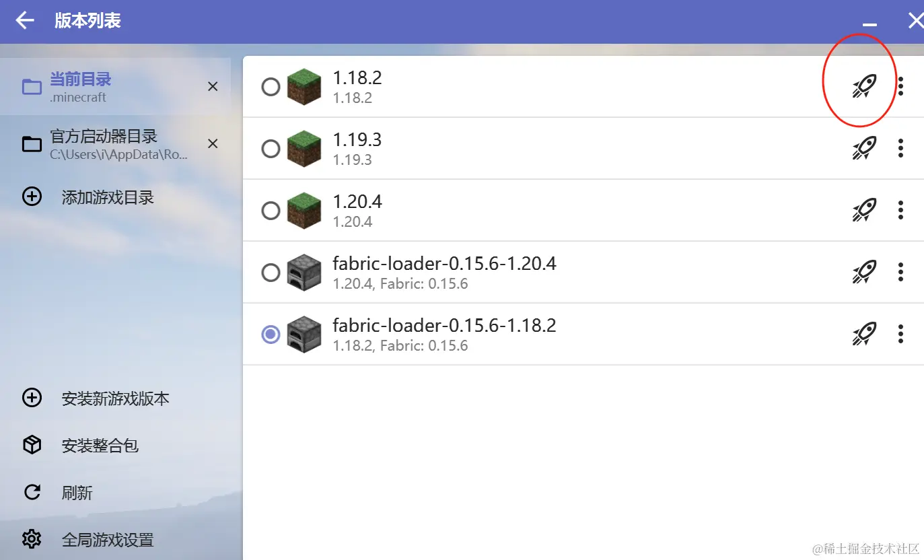This screenshot has height=560, width=924.
Task: Launch version 1.18.2 with the rocket icon
Action: [x=864, y=86]
